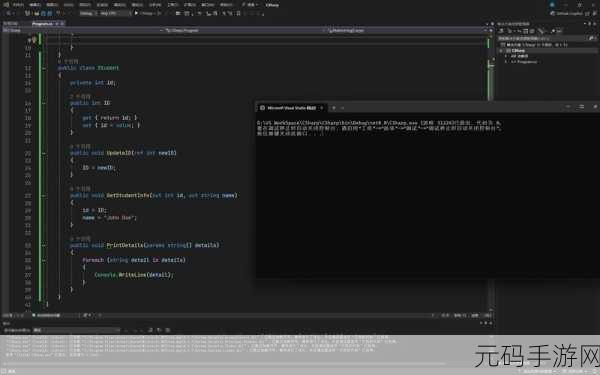Select the solution root node in Solution Explorer
Image resolution: width=600 pixels, height=375 pixels.
536,45
